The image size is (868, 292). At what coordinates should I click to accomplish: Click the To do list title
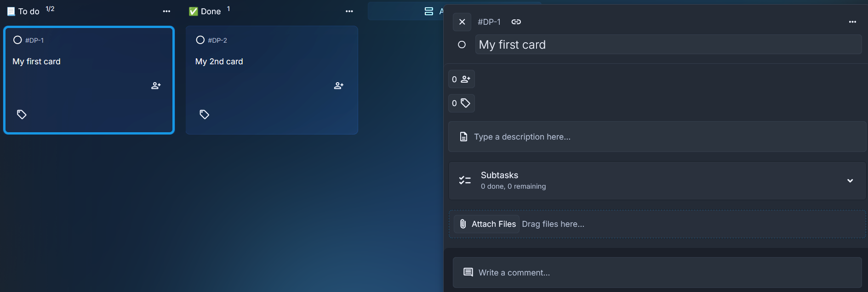pyautogui.click(x=29, y=11)
